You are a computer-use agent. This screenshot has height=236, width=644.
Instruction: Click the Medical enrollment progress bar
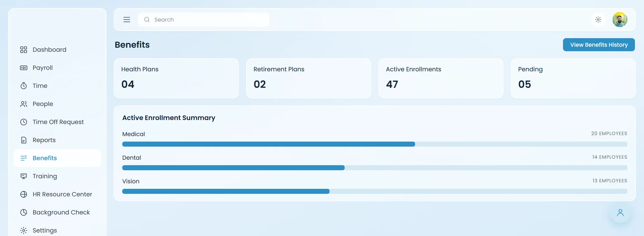pyautogui.click(x=375, y=144)
